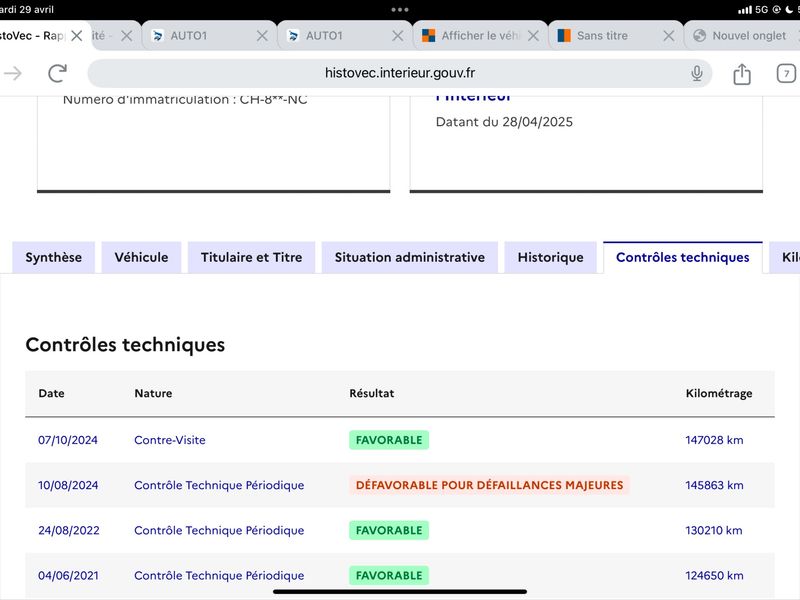Click the date 07/10/2024
This screenshot has width=800, height=600.
[x=68, y=440]
